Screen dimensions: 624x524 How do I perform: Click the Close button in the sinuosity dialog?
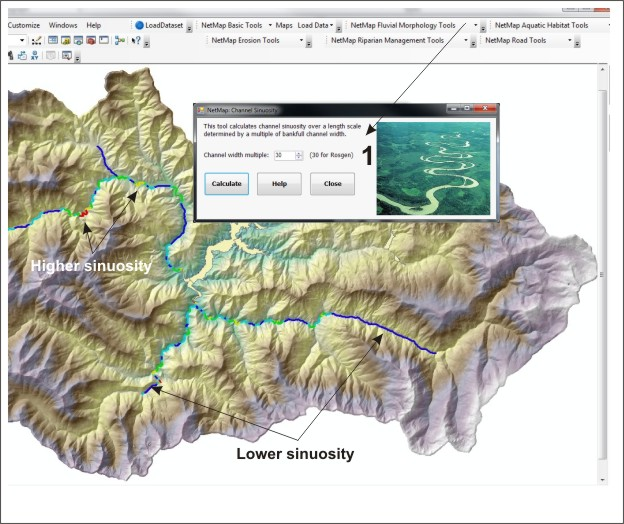(332, 184)
